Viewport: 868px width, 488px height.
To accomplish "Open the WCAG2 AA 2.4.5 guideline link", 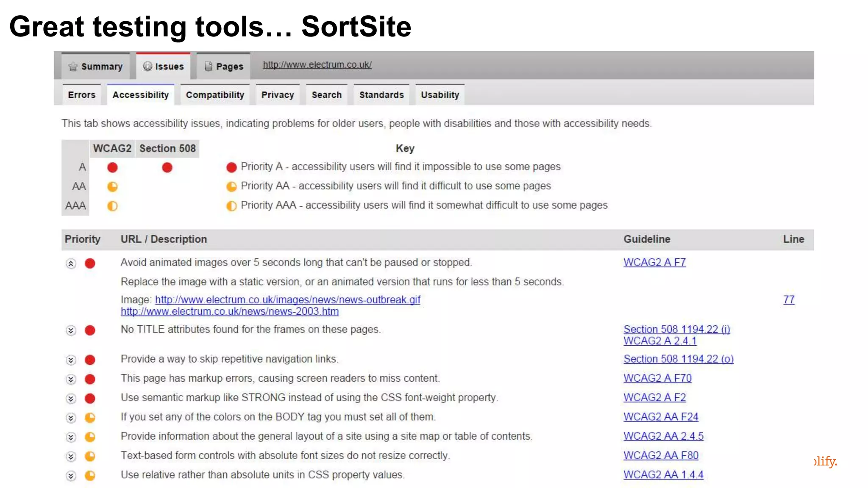I will pos(663,436).
